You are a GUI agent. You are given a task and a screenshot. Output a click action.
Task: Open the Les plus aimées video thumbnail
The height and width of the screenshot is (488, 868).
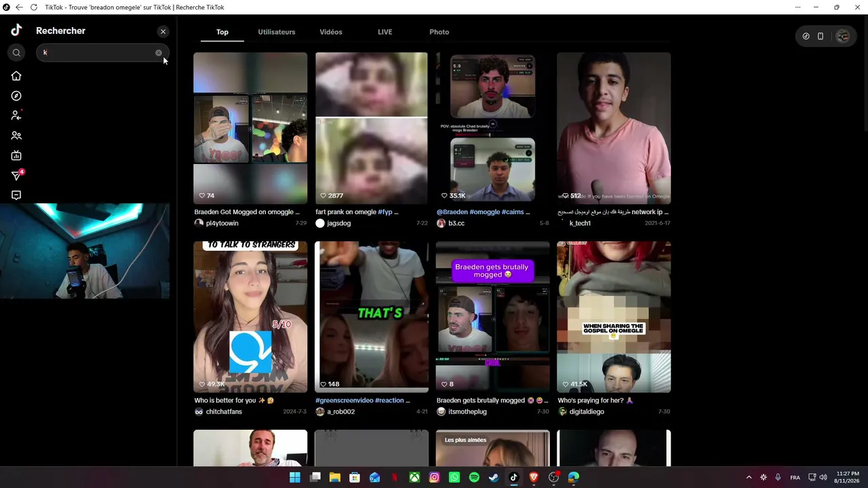point(492,448)
